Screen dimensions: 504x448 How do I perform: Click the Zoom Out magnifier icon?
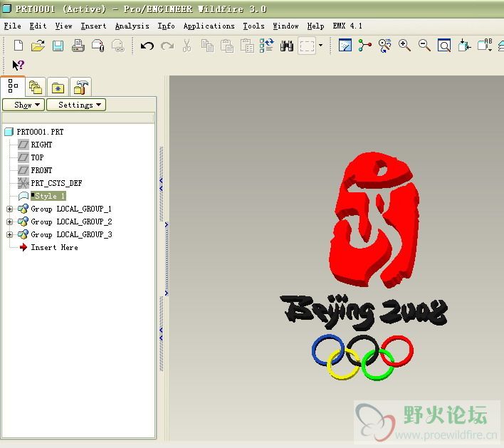point(424,46)
